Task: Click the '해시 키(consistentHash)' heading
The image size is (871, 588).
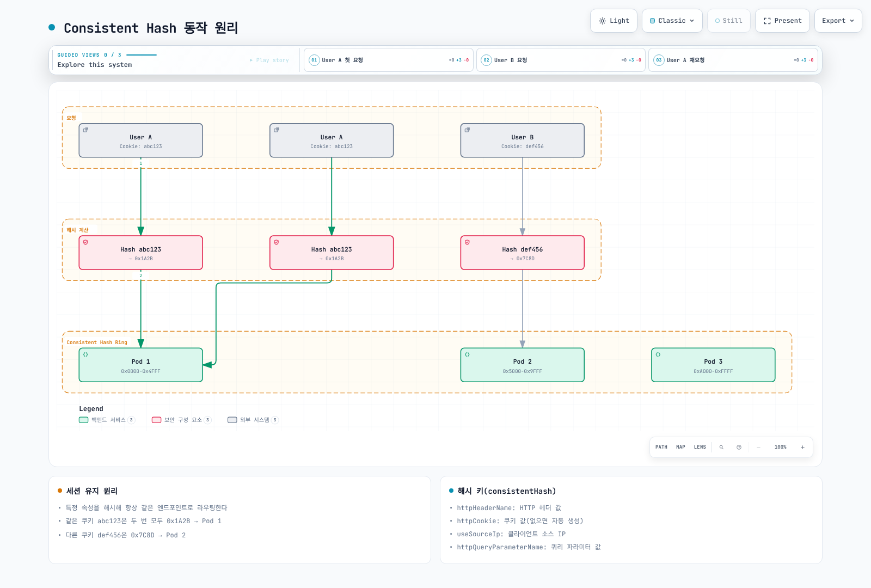Action: pyautogui.click(x=507, y=491)
